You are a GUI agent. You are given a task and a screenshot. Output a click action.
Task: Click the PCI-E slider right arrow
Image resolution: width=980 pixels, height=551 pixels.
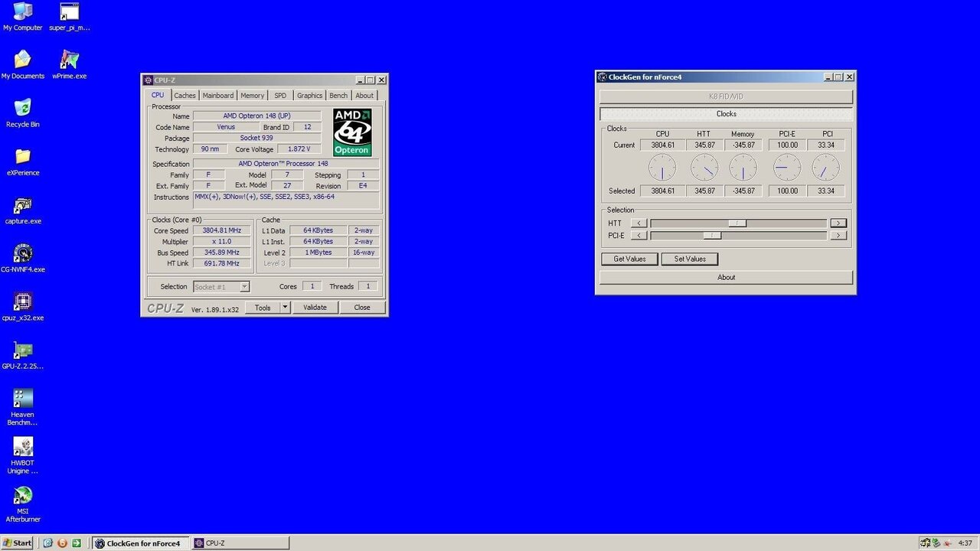[x=838, y=236]
